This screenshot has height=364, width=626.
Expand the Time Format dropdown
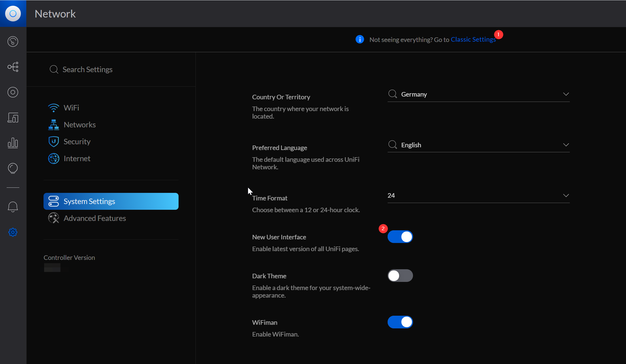tap(478, 196)
